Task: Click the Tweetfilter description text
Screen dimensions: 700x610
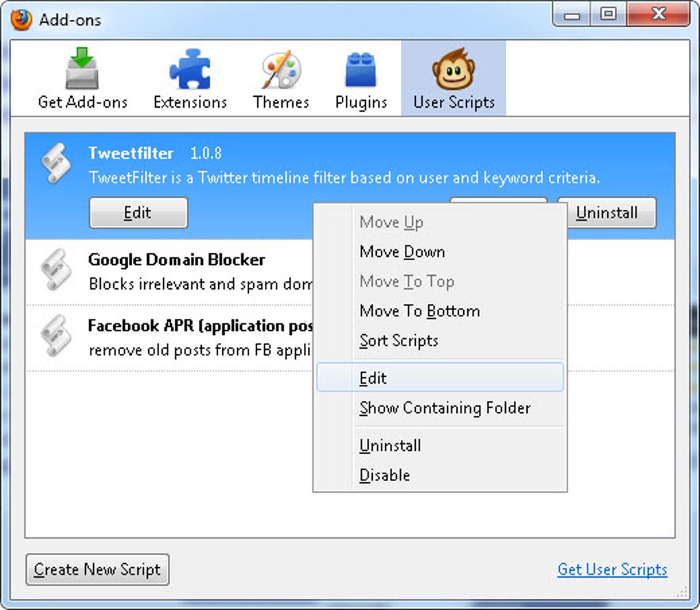Action: [x=345, y=178]
